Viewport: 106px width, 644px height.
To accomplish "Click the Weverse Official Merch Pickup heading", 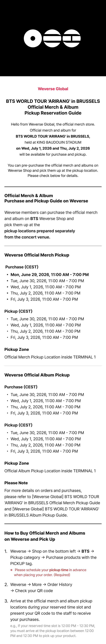I will tap(37, 255).
